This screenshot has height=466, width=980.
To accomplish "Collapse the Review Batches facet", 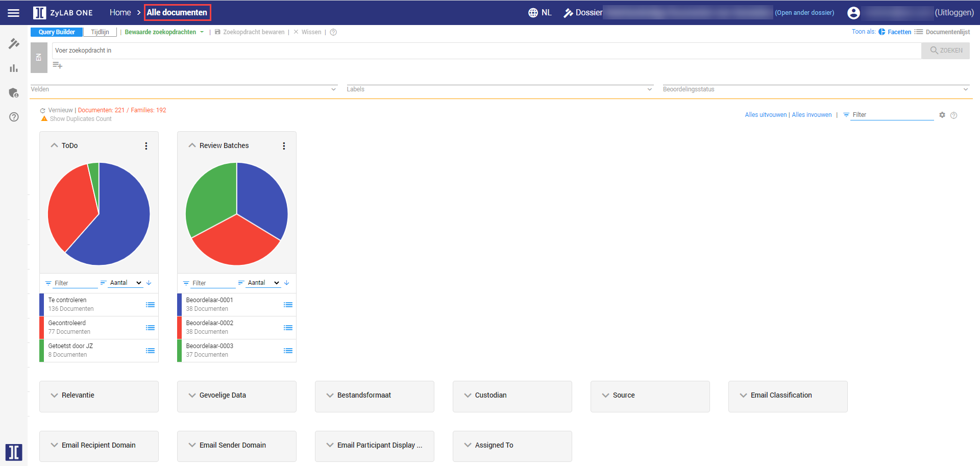I will point(192,145).
